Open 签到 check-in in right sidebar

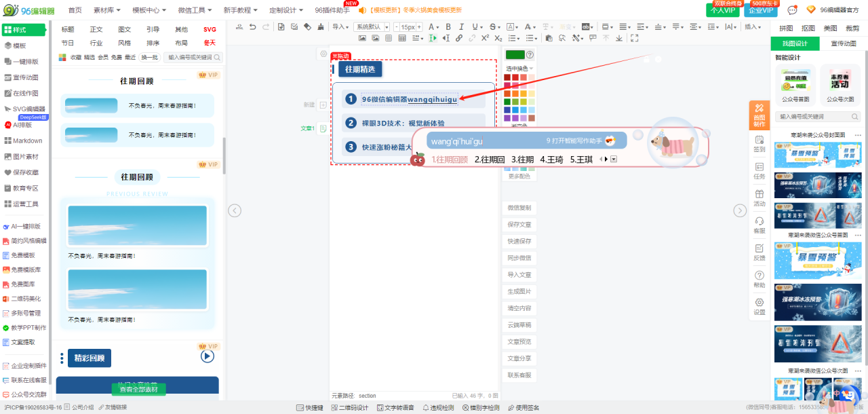click(759, 144)
